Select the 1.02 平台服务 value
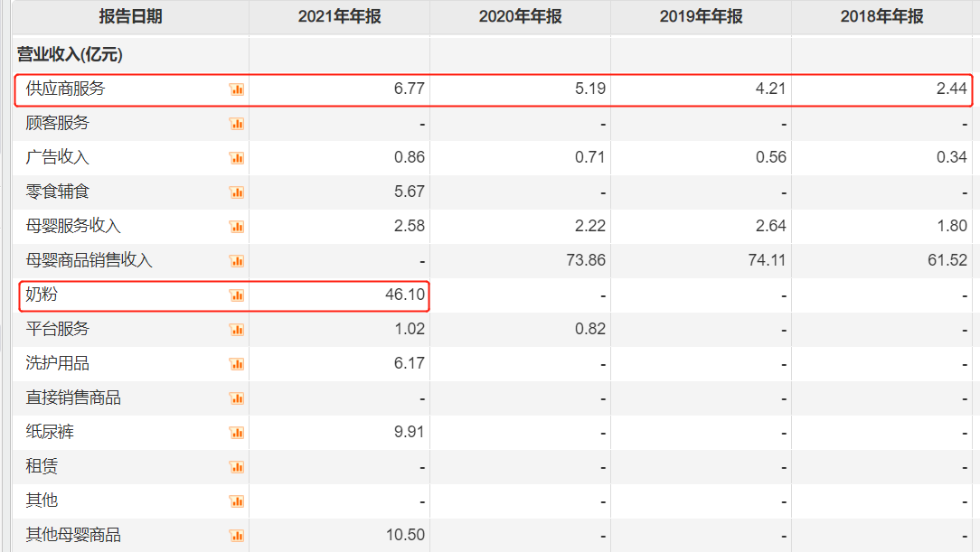Viewport: 980px width, 552px height. point(410,329)
